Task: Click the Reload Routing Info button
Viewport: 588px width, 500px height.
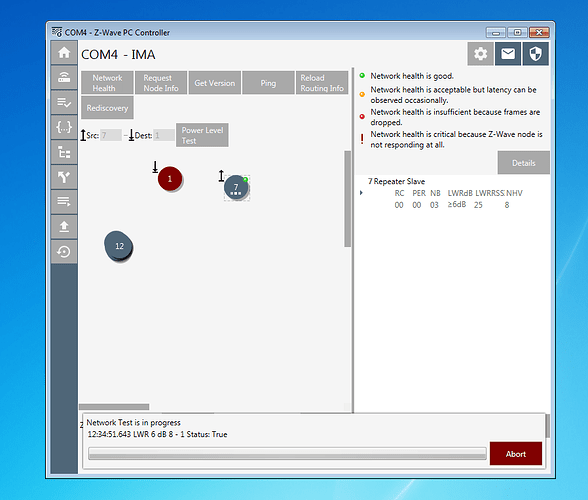Action: click(322, 83)
